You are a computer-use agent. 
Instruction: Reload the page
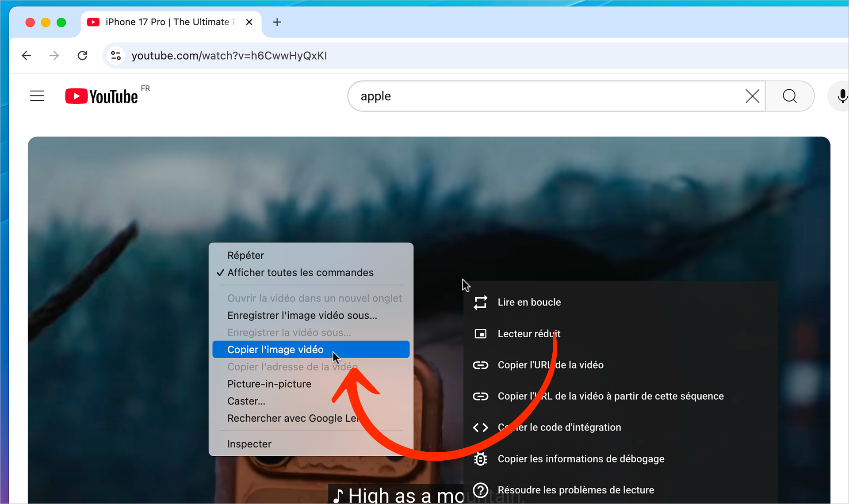[83, 56]
